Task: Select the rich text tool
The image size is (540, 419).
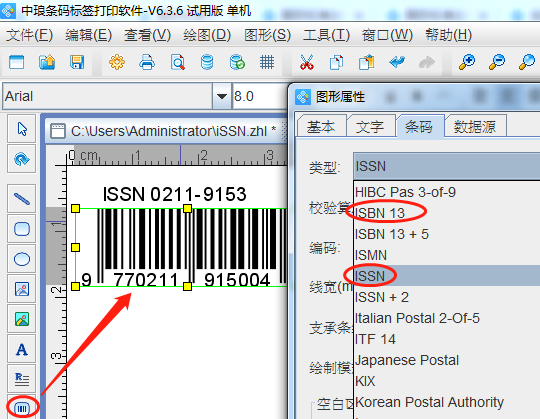Action: [x=22, y=379]
